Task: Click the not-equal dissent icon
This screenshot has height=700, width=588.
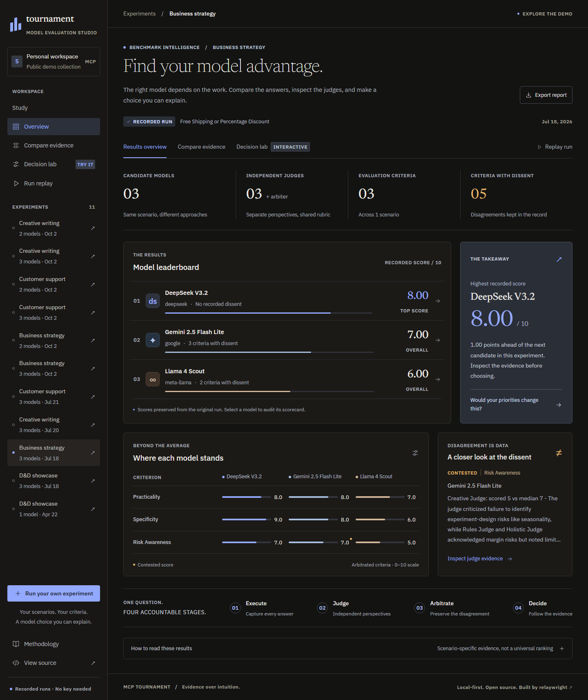Action: [x=559, y=453]
